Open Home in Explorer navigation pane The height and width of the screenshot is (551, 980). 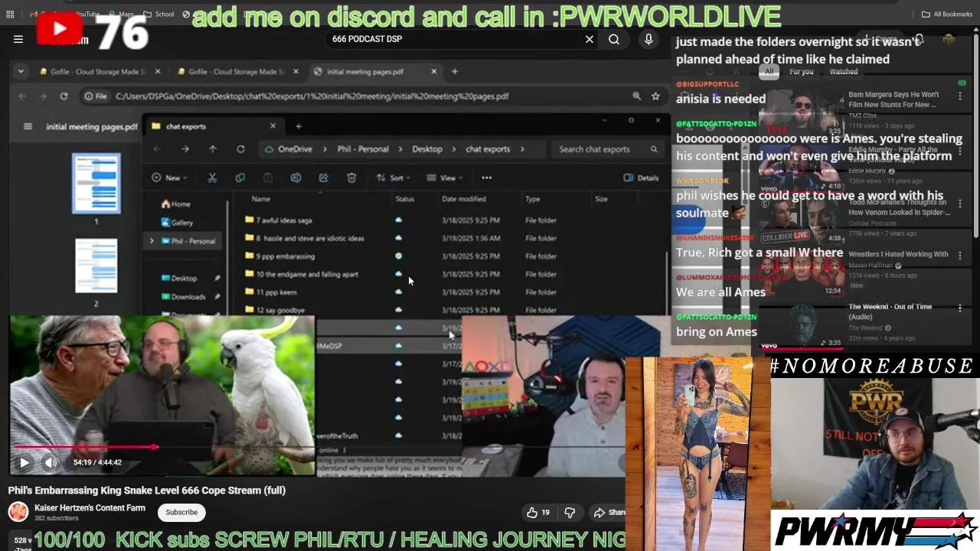click(175, 204)
